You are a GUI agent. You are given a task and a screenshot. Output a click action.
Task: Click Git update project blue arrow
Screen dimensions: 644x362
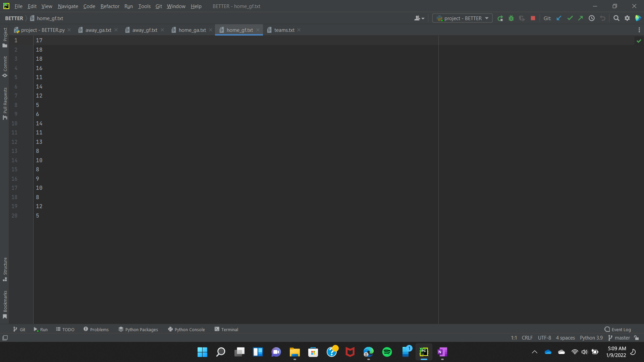559,18
